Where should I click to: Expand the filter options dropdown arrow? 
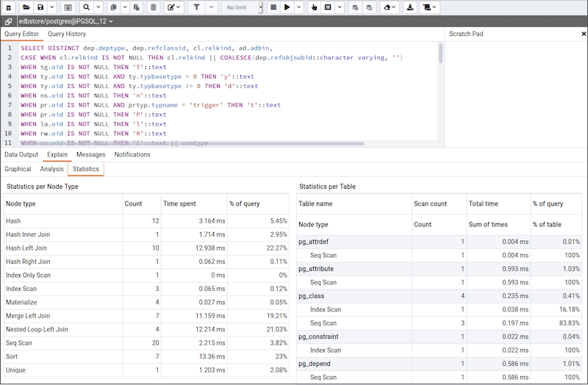[212, 7]
